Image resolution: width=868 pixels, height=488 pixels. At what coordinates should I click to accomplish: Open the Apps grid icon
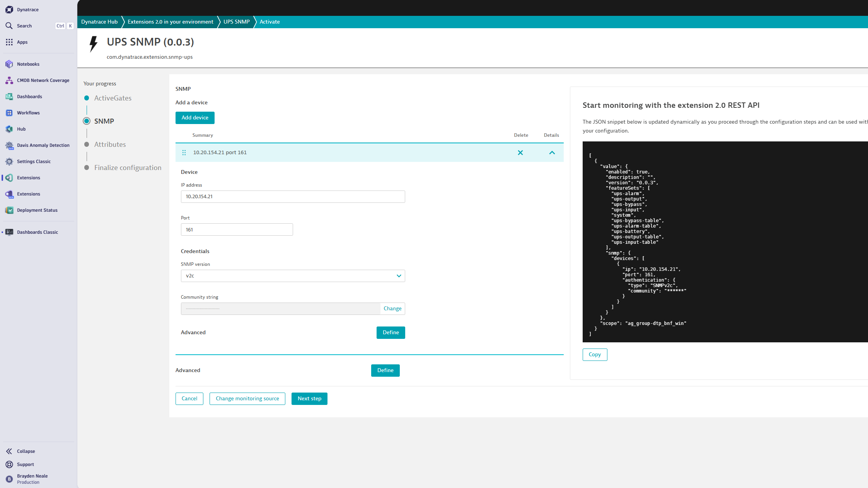coord(9,42)
